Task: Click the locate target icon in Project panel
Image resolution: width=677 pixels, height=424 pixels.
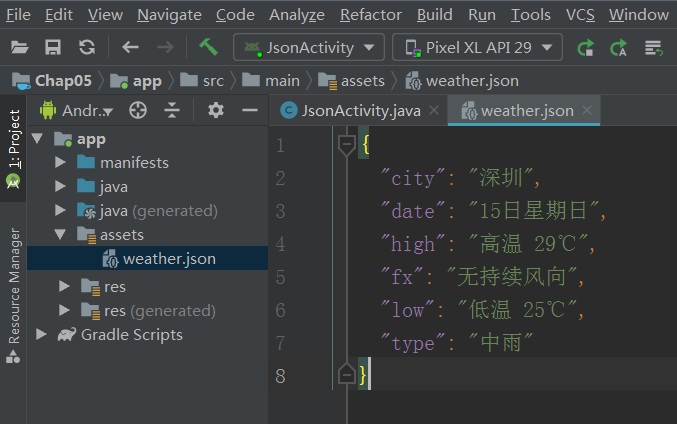Action: tap(139, 110)
